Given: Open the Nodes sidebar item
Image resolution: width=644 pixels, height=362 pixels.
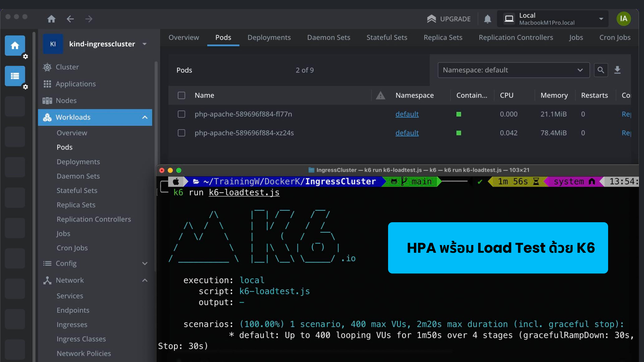Looking at the screenshot, I should click(66, 101).
